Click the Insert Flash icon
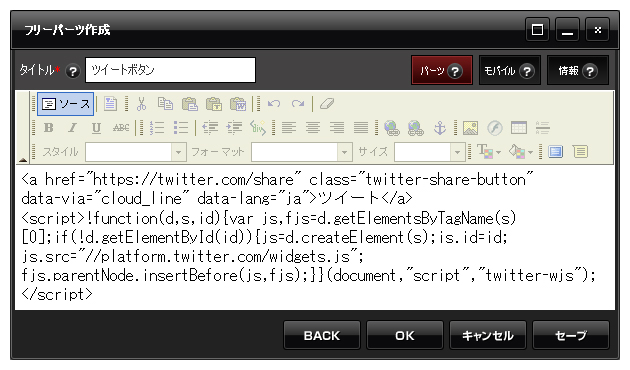 click(495, 128)
